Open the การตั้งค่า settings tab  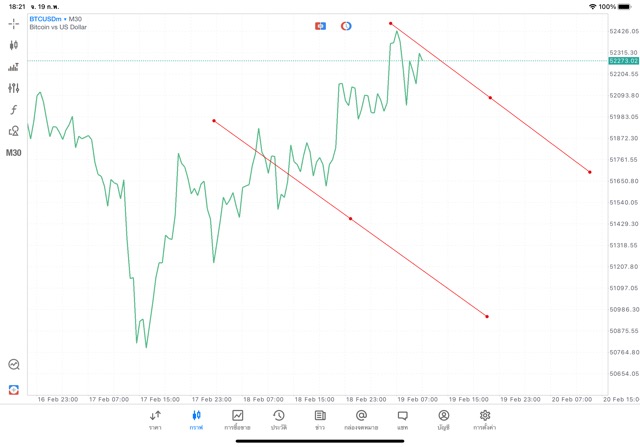485,419
